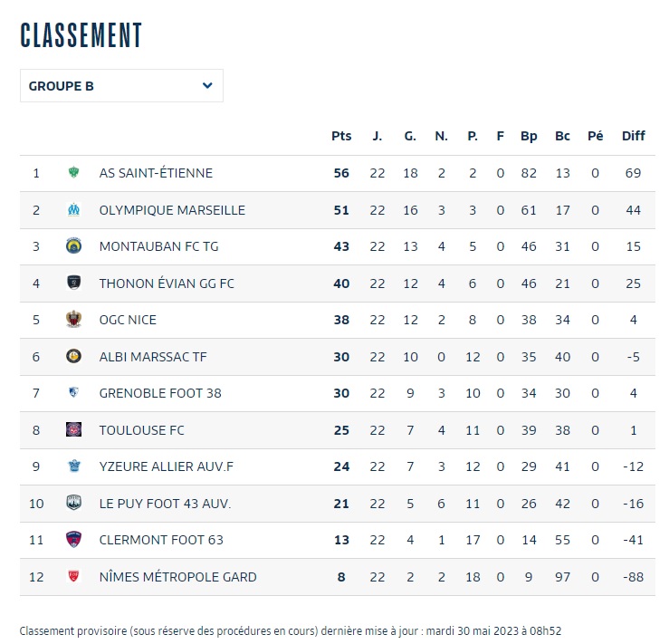Viewport: 669px width, 644px height.
Task: Click the Toulouse FC club logo
Action: point(73,430)
